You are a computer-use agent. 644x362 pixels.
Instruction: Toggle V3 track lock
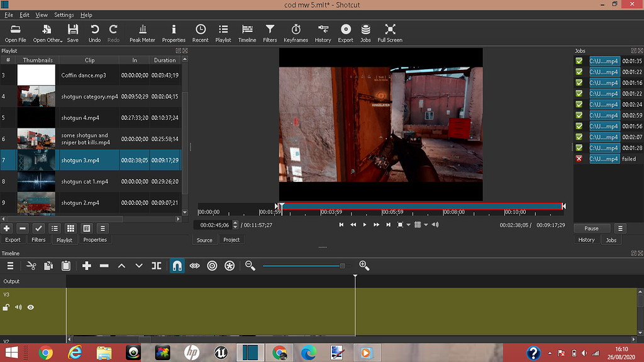click(6, 307)
